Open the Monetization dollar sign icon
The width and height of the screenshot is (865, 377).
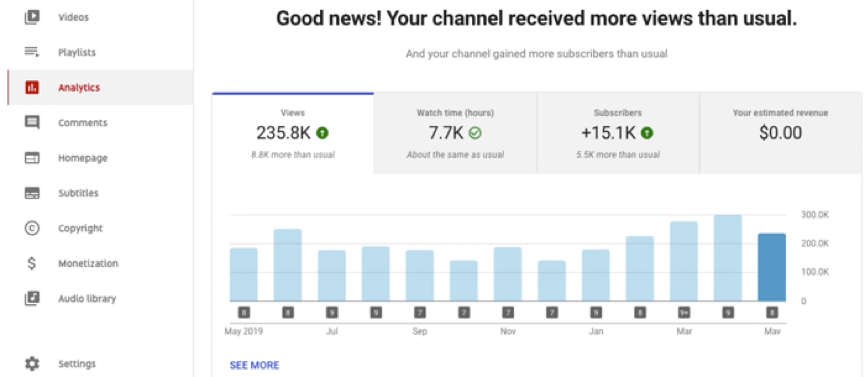tap(32, 263)
